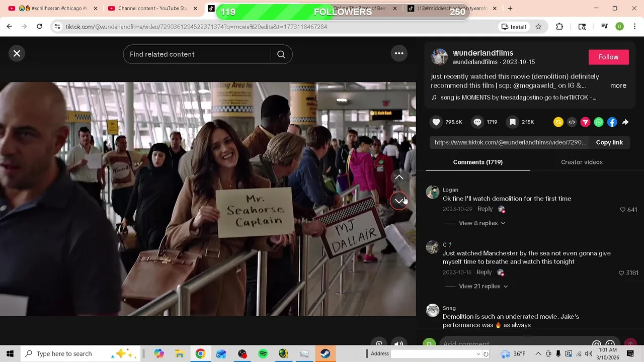Go back in the browser

pyautogui.click(x=9, y=27)
